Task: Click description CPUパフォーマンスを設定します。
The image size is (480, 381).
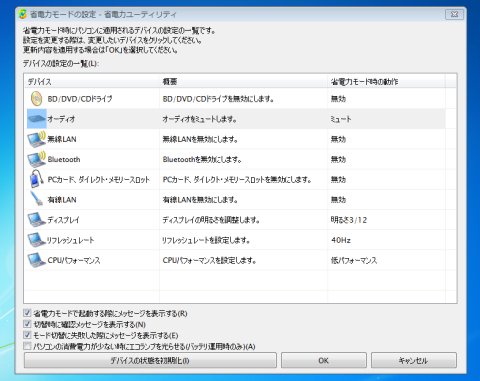Action: tap(209, 260)
